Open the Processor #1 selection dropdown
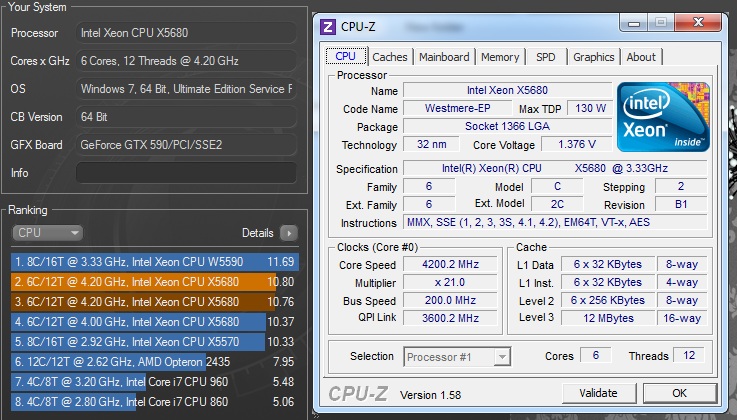The width and height of the screenshot is (737, 420). 457,357
